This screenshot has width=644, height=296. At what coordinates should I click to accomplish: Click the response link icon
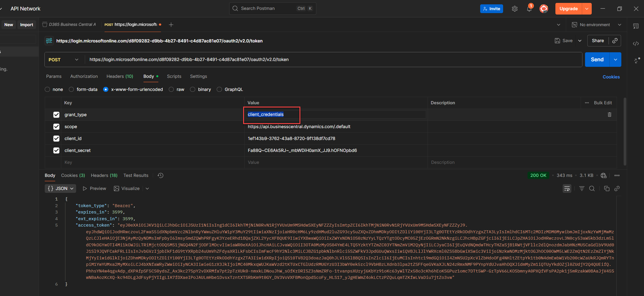point(617,189)
